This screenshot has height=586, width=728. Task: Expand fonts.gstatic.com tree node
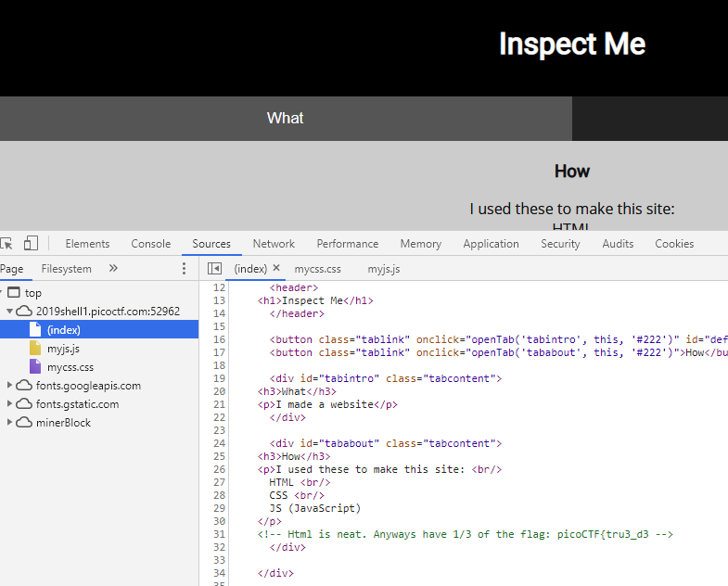[9, 403]
